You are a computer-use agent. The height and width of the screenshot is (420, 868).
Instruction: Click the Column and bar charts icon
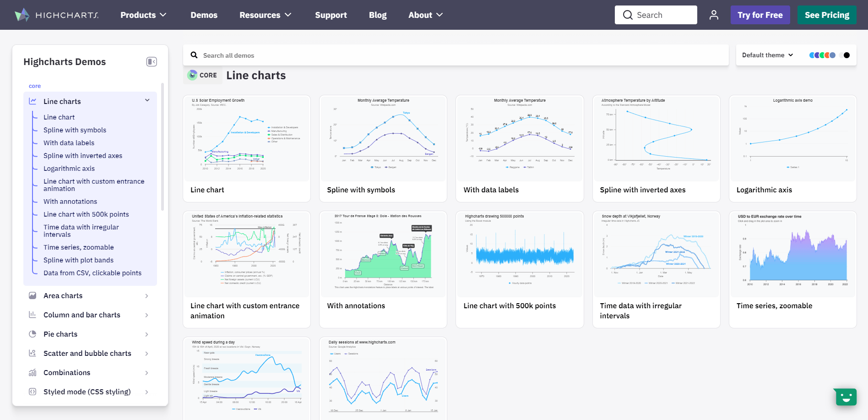(33, 315)
